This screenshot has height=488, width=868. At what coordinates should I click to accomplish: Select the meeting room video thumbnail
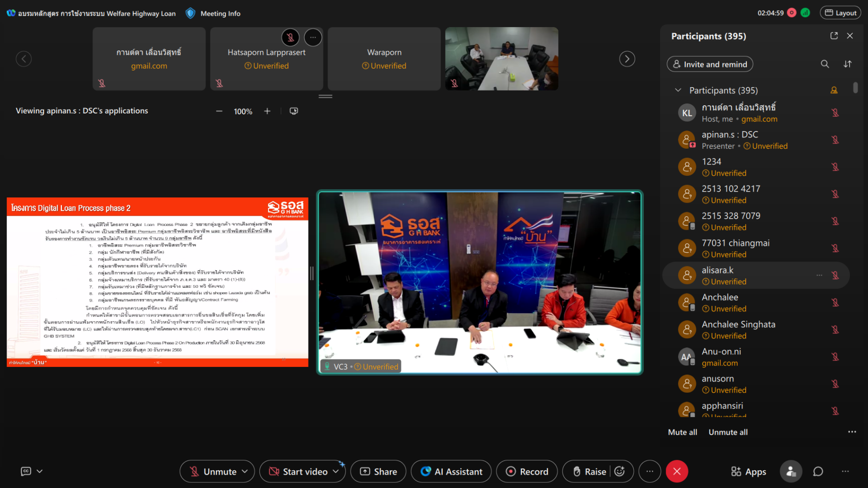click(501, 59)
